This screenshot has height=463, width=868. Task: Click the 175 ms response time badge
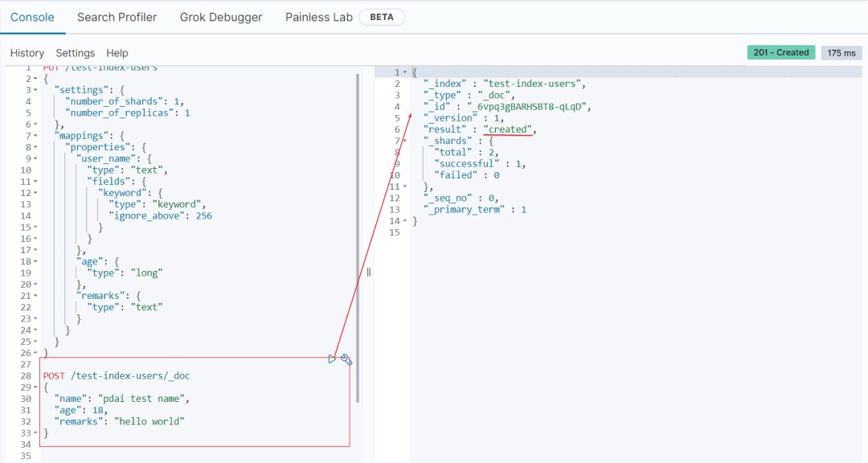(x=841, y=51)
